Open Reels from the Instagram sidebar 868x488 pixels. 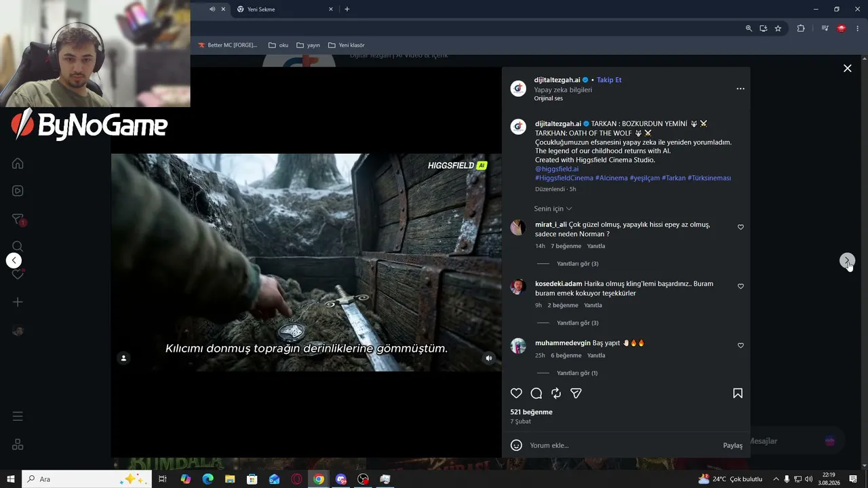(x=18, y=191)
